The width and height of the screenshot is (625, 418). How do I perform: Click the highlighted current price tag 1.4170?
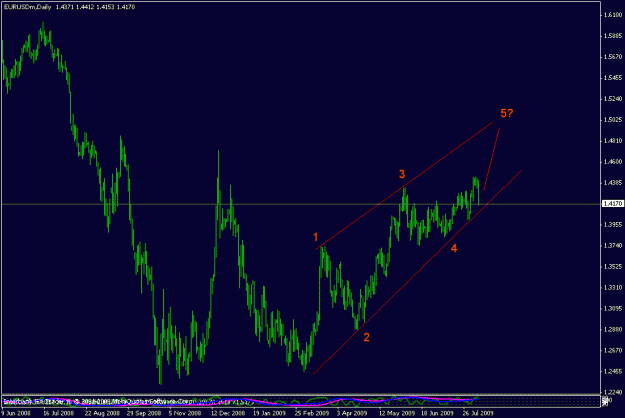coord(613,204)
